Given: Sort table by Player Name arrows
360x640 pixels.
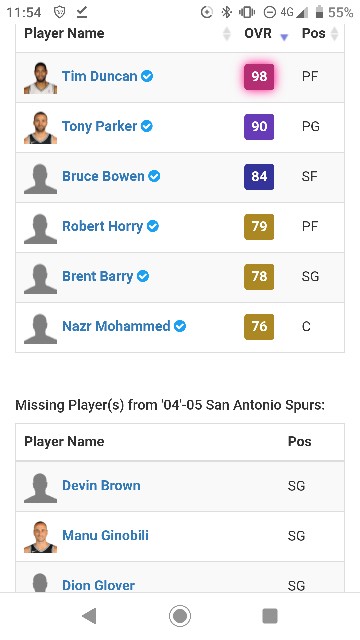Looking at the screenshot, I should (227, 34).
